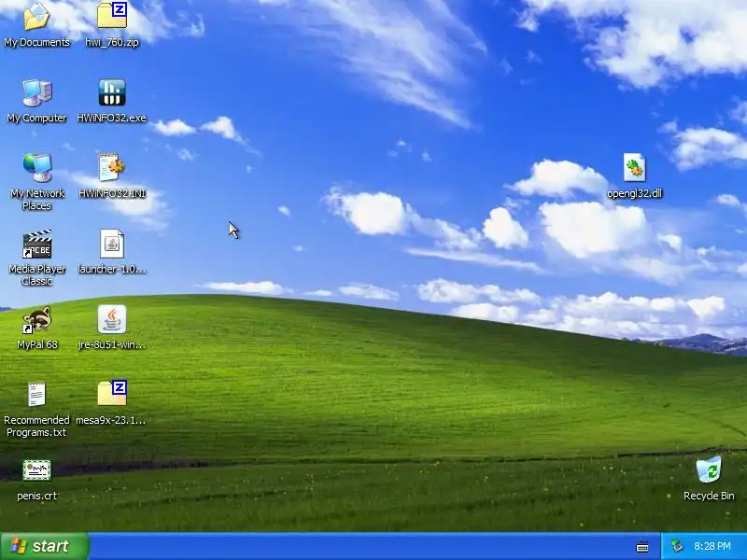Select the Recommended Programs.txt file icon
747x560 pixels.
(36, 394)
